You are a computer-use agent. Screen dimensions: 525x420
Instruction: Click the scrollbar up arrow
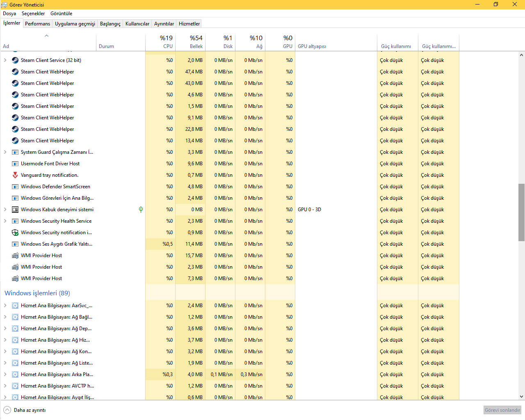point(521,55)
